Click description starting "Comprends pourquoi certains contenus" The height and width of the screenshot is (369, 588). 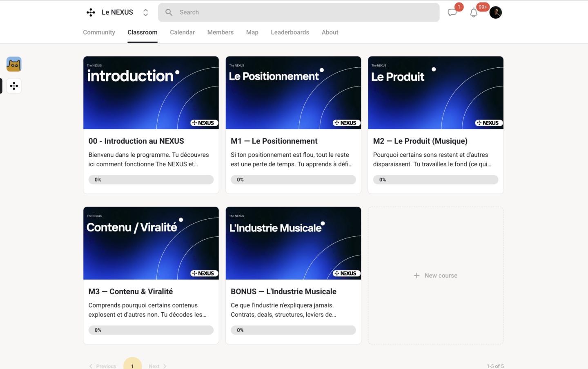[x=147, y=310]
